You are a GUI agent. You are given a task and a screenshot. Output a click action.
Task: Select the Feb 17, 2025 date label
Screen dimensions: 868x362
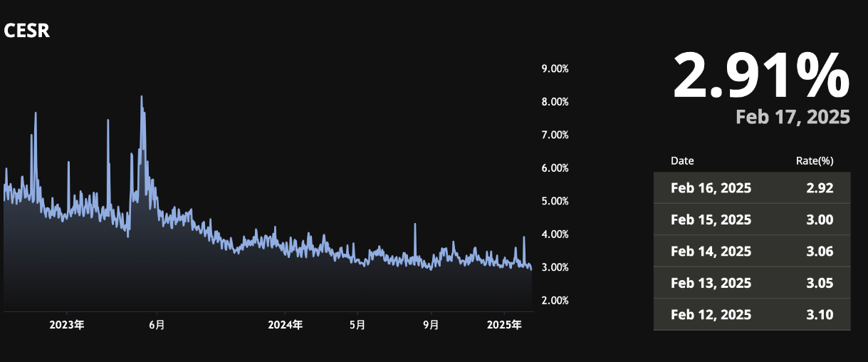point(793,117)
